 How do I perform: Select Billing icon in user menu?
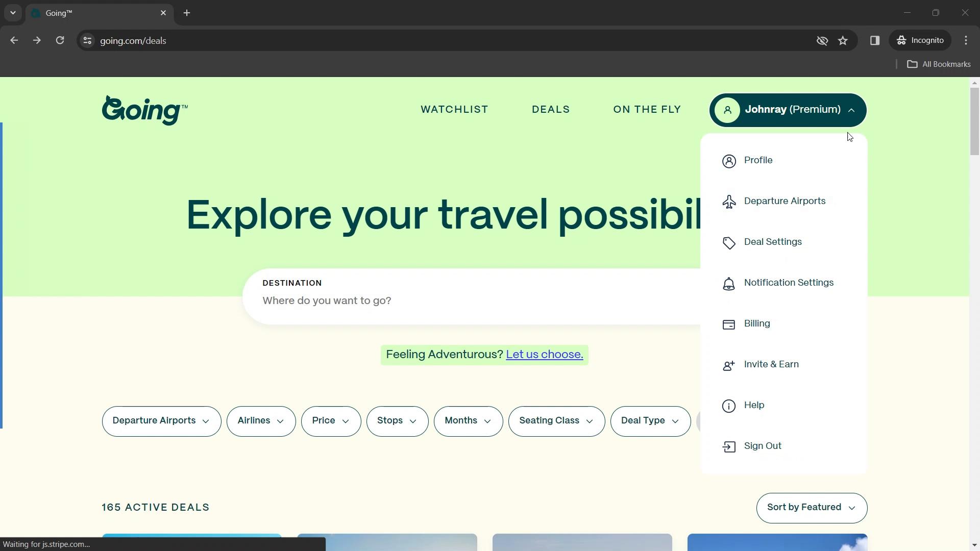(729, 323)
